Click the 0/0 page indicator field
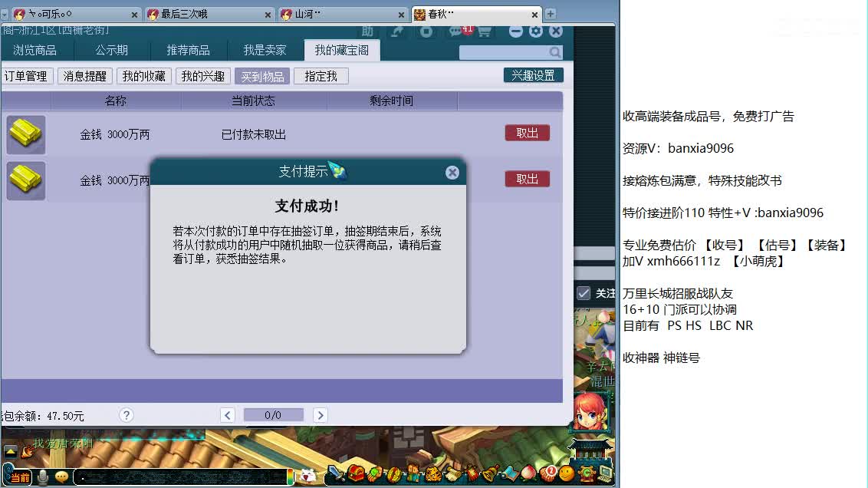 (274, 415)
